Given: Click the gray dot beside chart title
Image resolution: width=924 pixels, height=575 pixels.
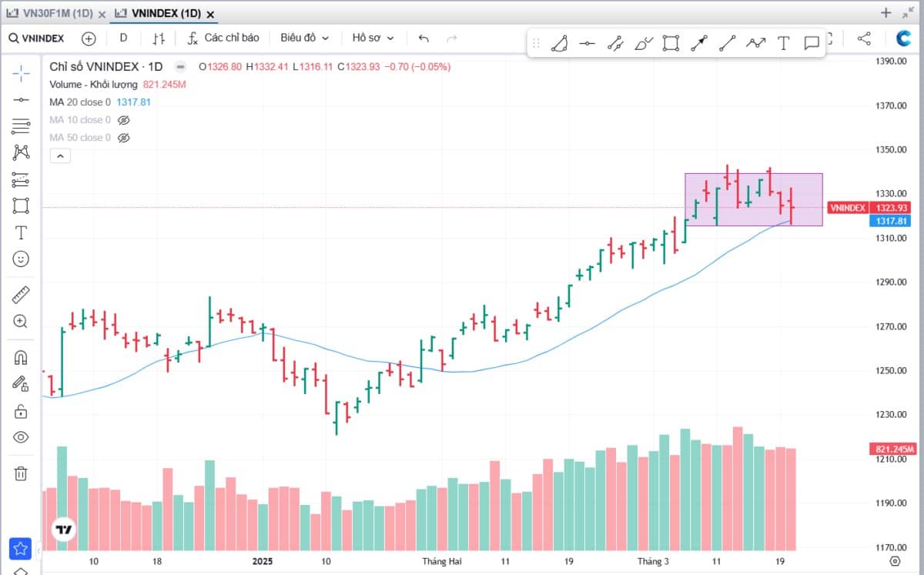Looking at the screenshot, I should [180, 67].
